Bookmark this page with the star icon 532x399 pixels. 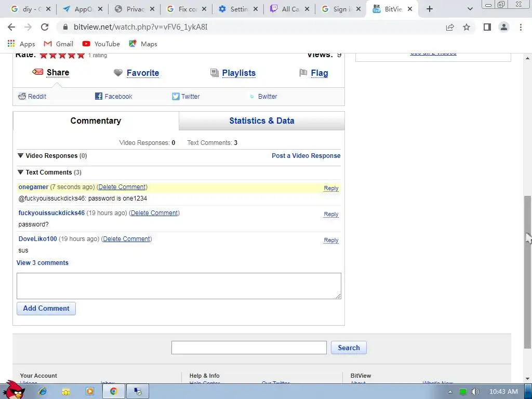467,27
